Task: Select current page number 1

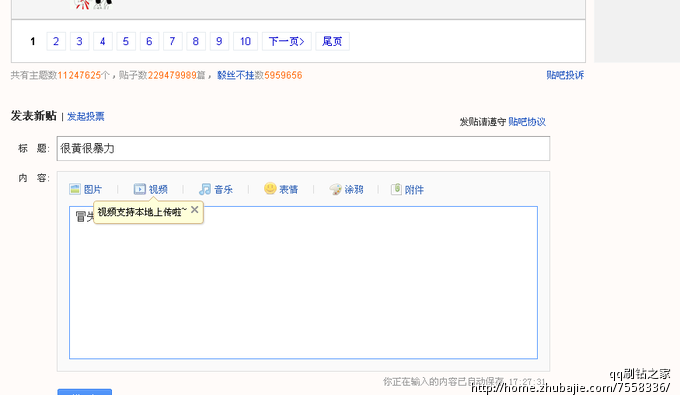Action: 33,41
